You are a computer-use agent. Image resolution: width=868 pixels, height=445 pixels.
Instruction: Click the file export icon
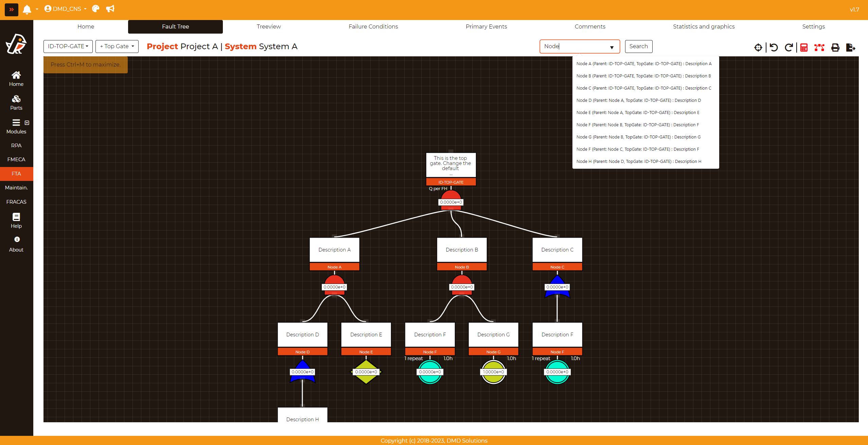coord(850,47)
